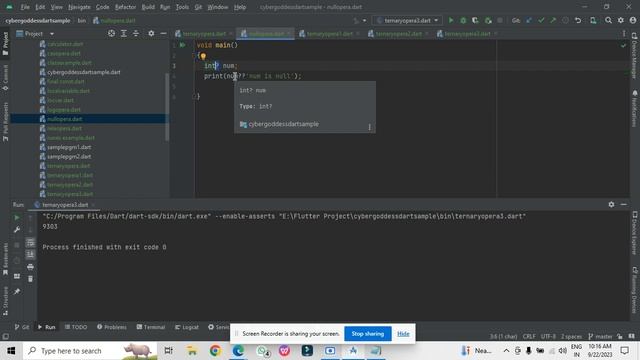This screenshot has width=640, height=360.
Task: Click the Hide link in sharing banner
Action: click(x=403, y=333)
